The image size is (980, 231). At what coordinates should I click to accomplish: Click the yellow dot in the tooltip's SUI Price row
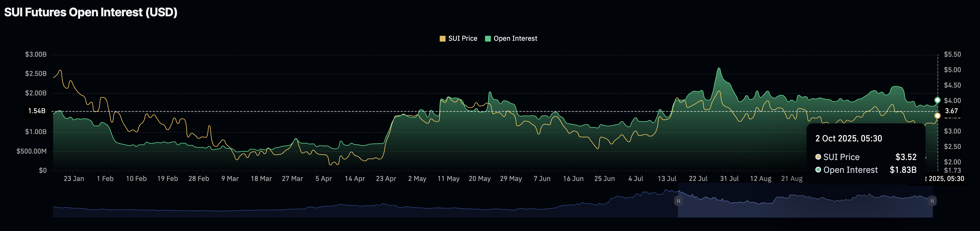[818, 157]
